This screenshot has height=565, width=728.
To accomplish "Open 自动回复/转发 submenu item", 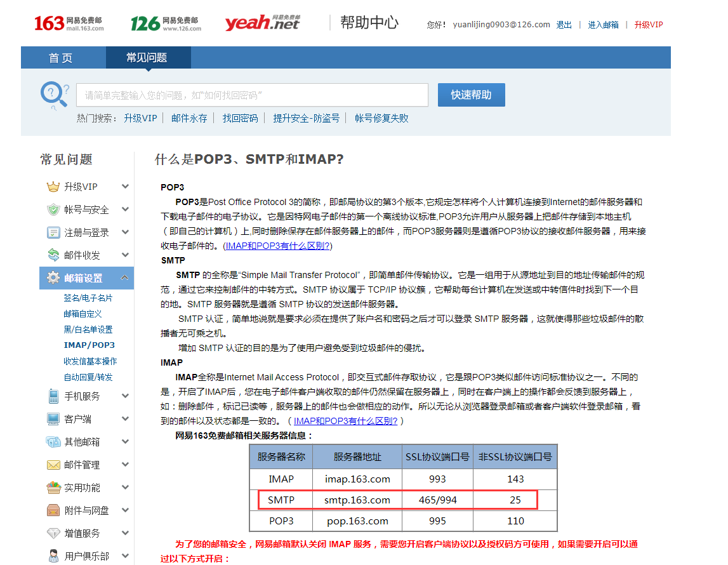I will [x=88, y=377].
